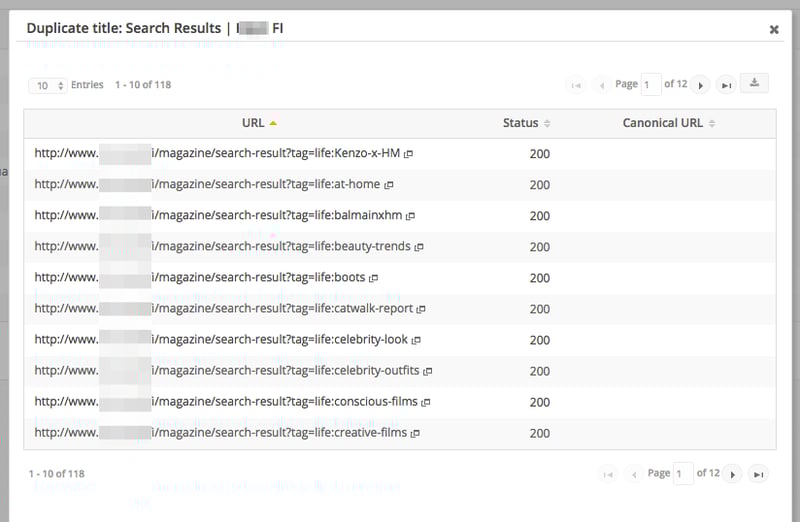Click bottom pagination last page icon
This screenshot has height=522, width=800.
[x=759, y=473]
